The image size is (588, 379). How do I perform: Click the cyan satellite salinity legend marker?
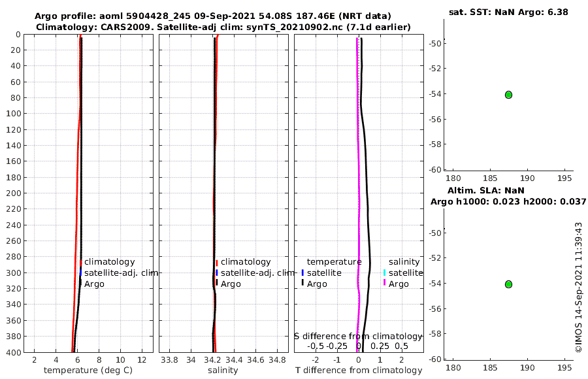(x=384, y=272)
